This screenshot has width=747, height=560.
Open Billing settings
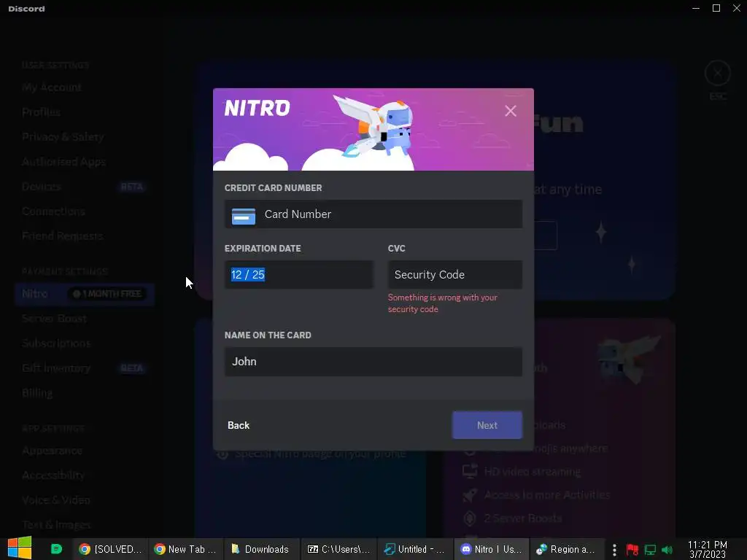(37, 393)
